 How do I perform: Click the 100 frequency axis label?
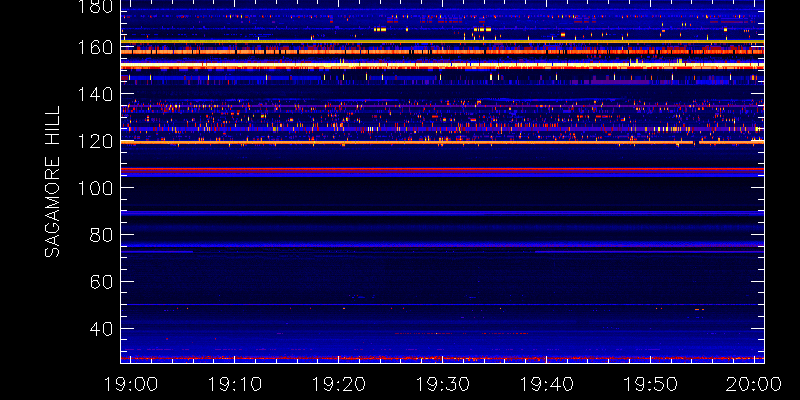pos(94,188)
